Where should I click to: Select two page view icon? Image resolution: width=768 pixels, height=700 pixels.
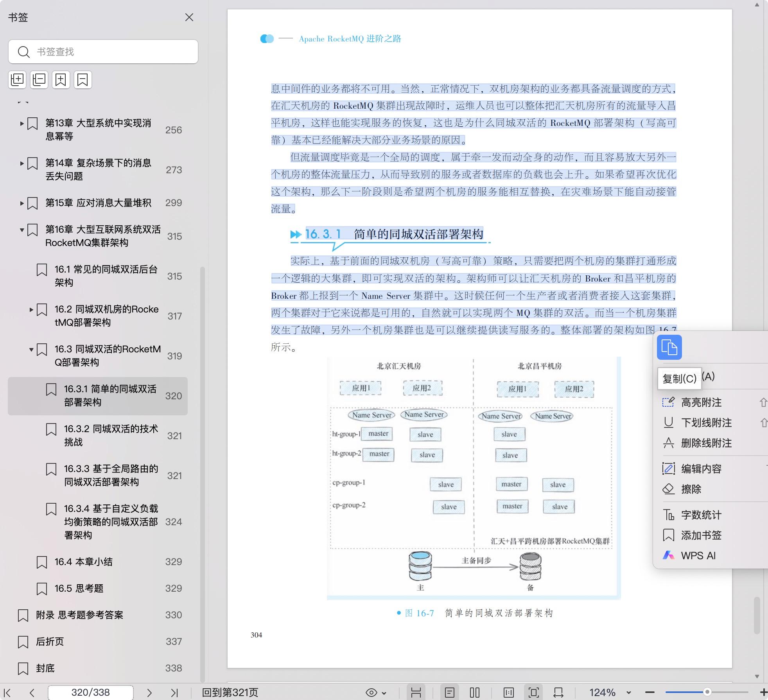click(475, 693)
